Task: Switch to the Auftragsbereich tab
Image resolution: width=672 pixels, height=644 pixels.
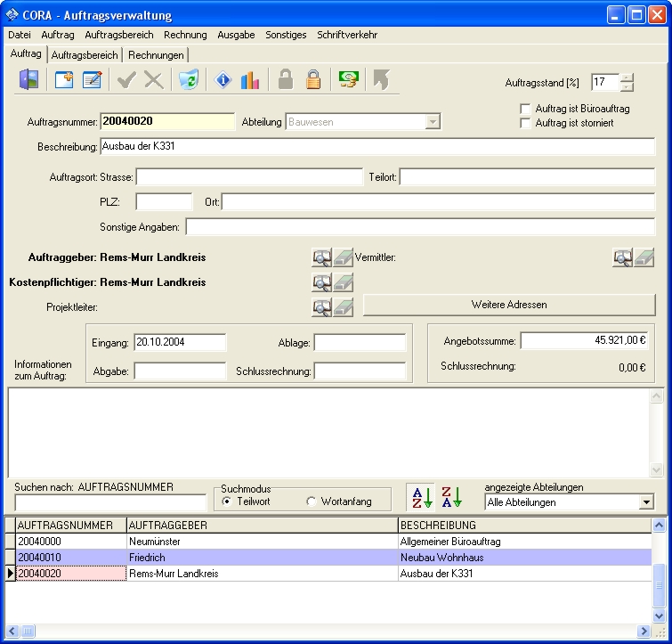Action: point(85,55)
